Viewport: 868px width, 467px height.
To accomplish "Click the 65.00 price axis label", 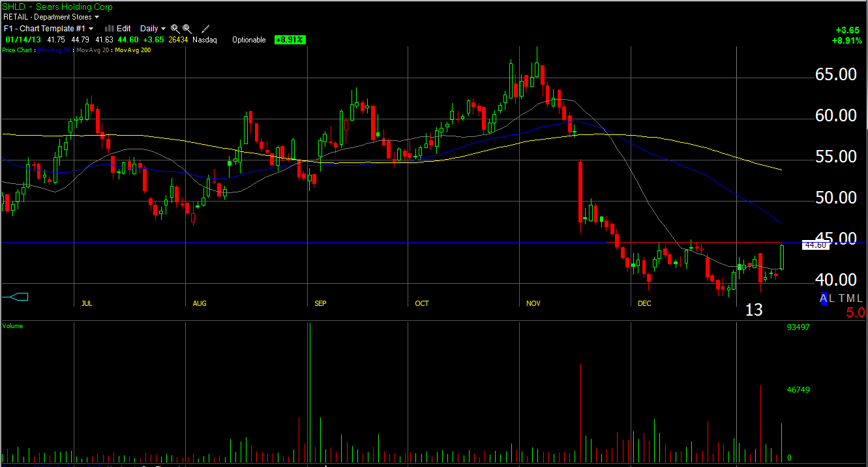I will coord(836,74).
